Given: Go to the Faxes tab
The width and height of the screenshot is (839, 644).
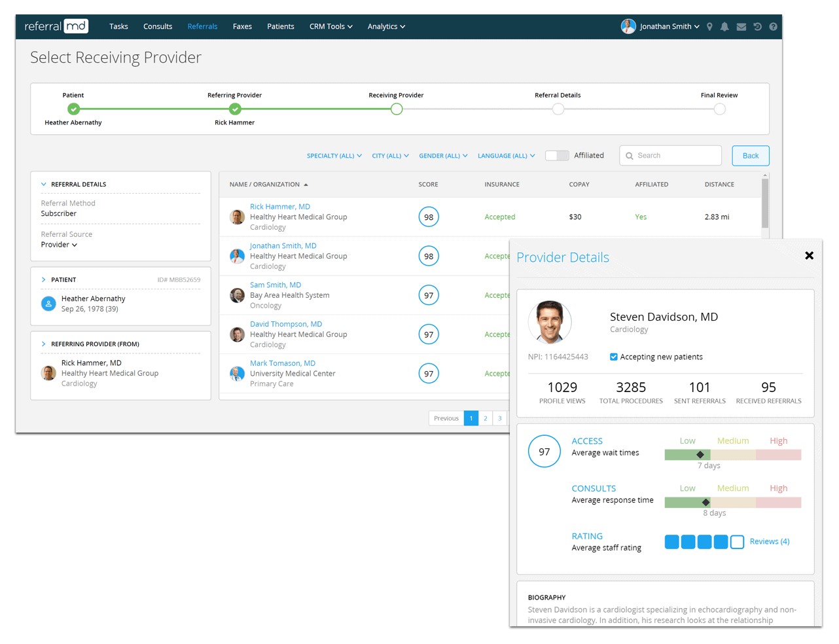Looking at the screenshot, I should pos(242,27).
